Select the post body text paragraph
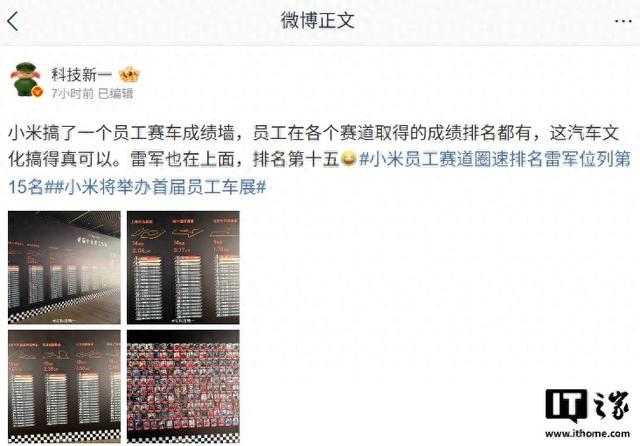Viewport: 640px width, 446px height. point(320,160)
